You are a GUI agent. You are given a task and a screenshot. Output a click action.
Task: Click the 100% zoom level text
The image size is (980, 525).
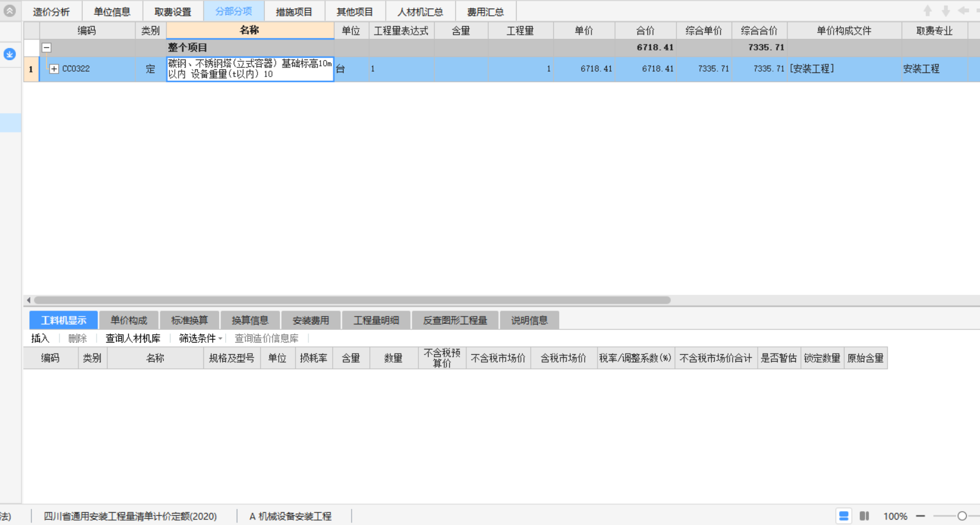pyautogui.click(x=895, y=516)
